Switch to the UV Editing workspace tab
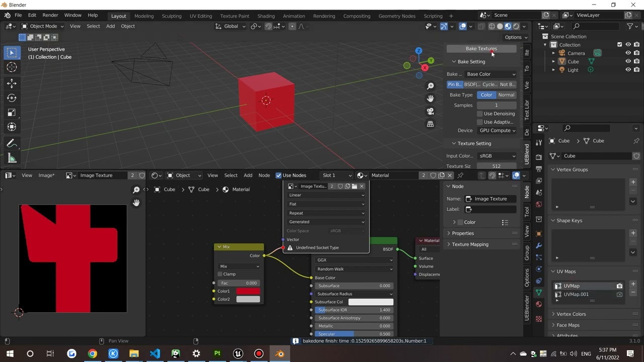Image resolution: width=644 pixels, height=362 pixels. click(x=201, y=16)
